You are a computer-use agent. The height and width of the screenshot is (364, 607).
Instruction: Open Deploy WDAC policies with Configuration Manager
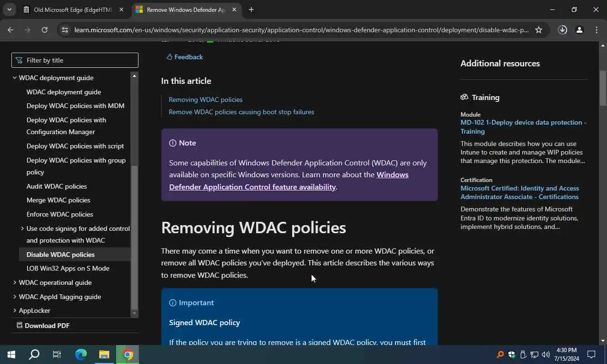pos(66,126)
